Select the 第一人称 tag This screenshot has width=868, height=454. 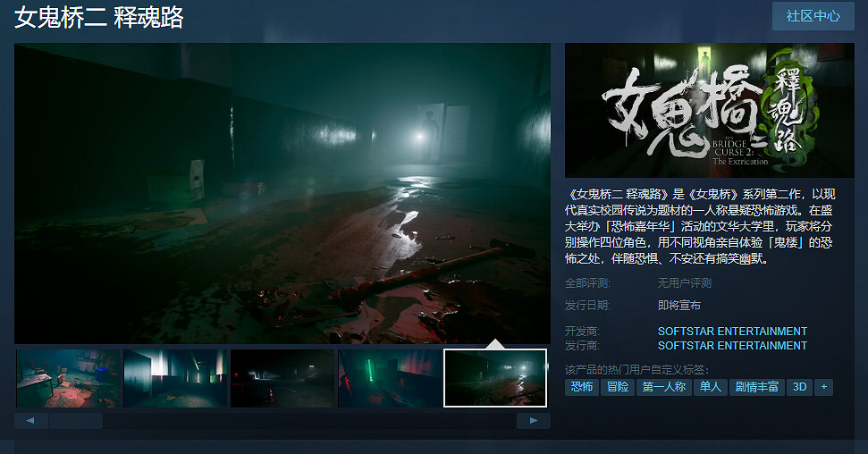click(x=663, y=387)
